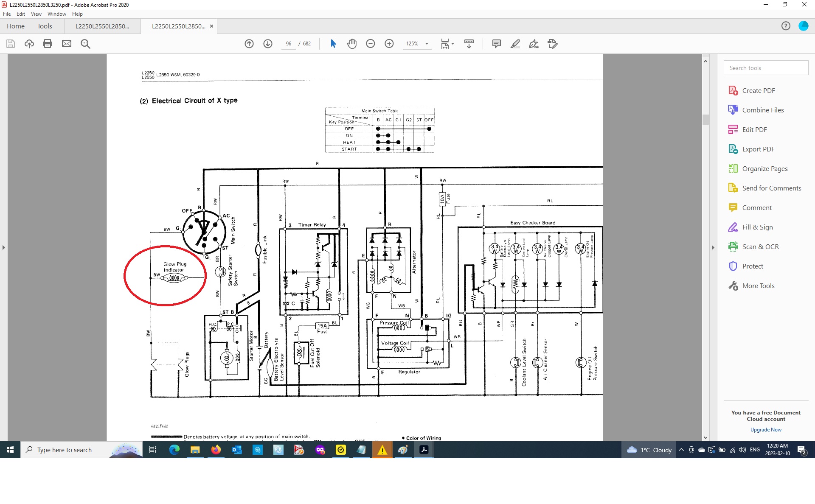Image resolution: width=815 pixels, height=504 pixels.
Task: Click the zoom out minus icon
Action: [x=370, y=44]
